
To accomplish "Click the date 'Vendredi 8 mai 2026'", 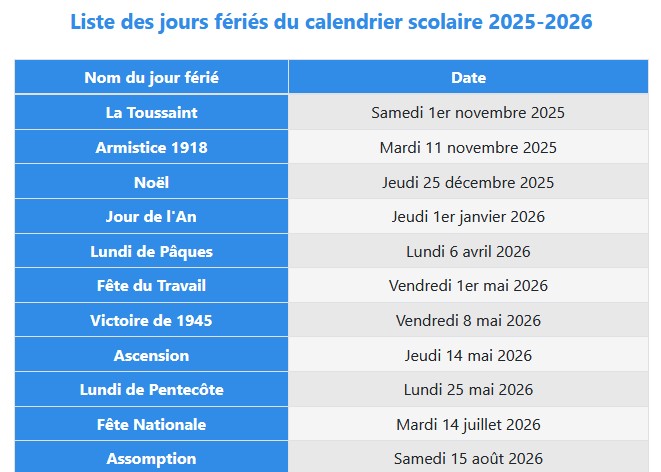I will pos(468,321).
